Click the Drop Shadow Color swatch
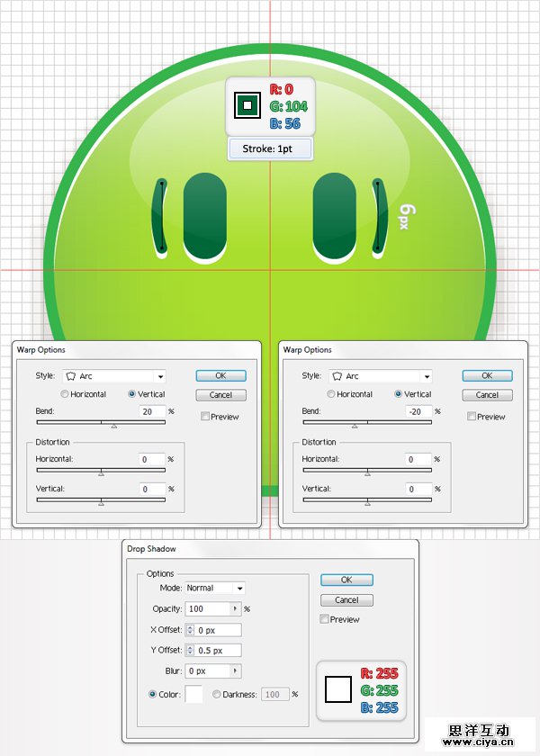 point(193,694)
